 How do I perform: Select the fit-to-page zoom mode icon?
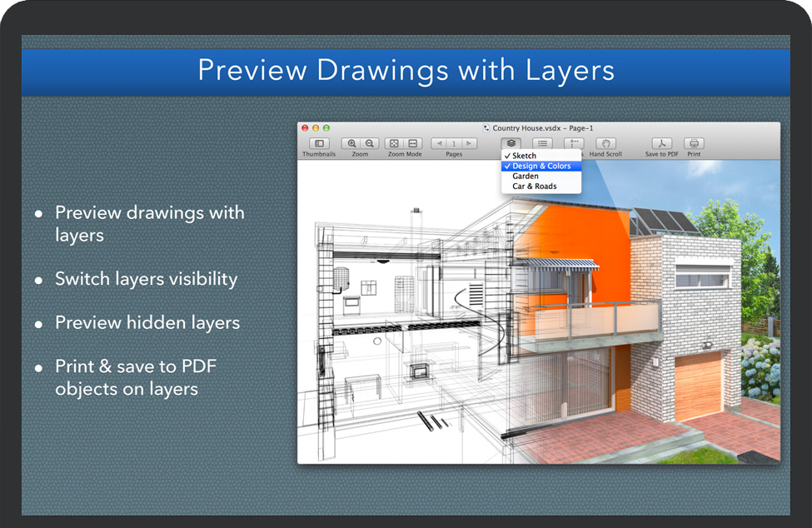point(395,144)
